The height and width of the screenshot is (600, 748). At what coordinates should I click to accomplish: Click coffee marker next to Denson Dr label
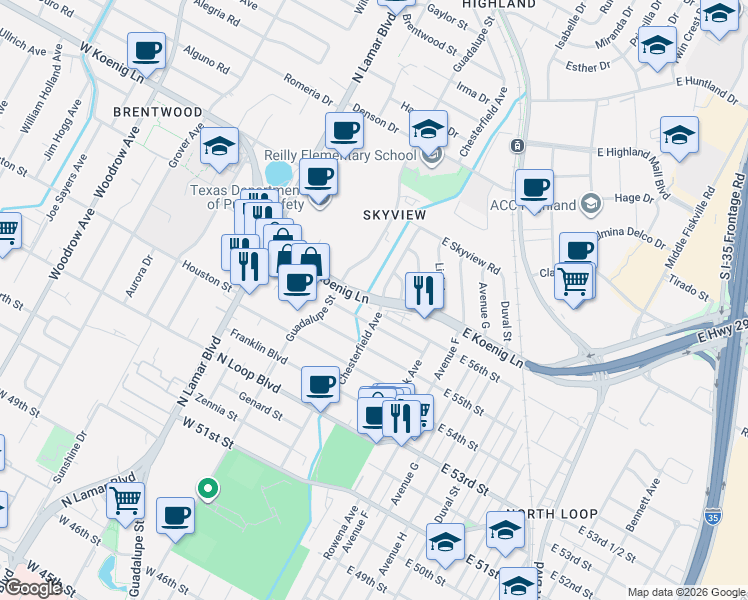344,134
